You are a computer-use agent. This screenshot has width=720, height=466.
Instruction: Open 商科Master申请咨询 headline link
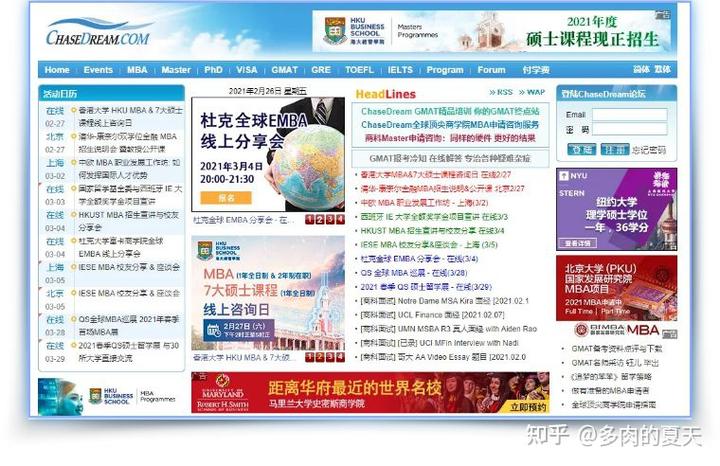tap(450, 138)
